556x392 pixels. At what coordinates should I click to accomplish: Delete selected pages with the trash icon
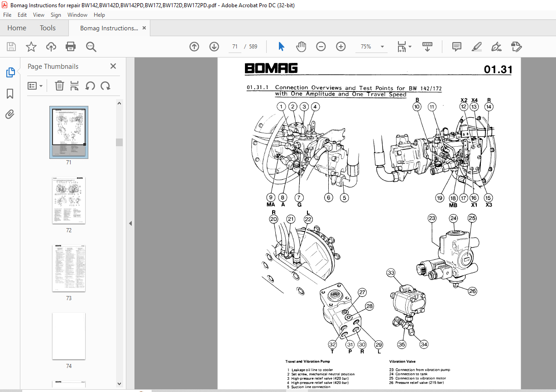(59, 86)
